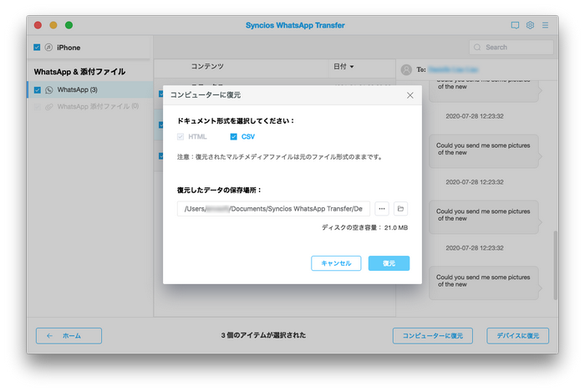Open the feedback message icon in title bar

point(515,25)
